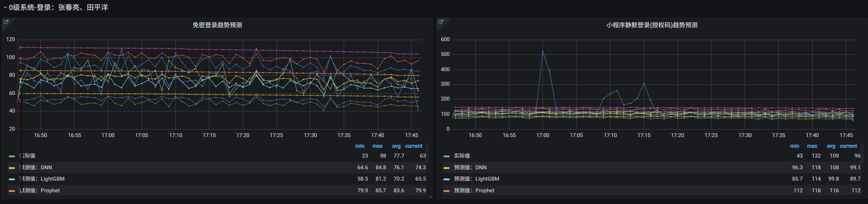Open the 小程序静默登录(授权码)趋势预测 panel title menu
868x204 pixels.
click(x=652, y=25)
